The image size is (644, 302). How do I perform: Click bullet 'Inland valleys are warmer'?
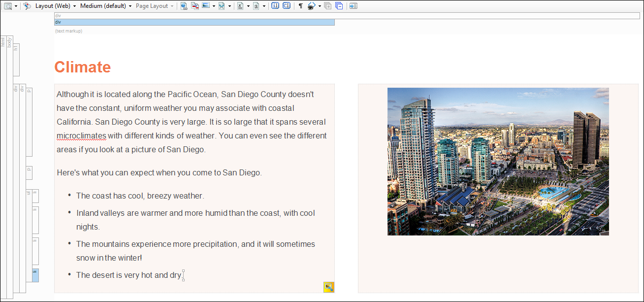195,220
